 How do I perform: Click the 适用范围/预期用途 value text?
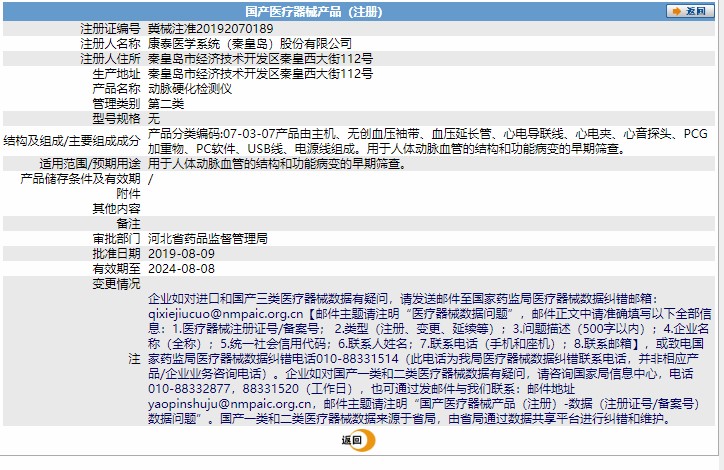tap(277, 164)
